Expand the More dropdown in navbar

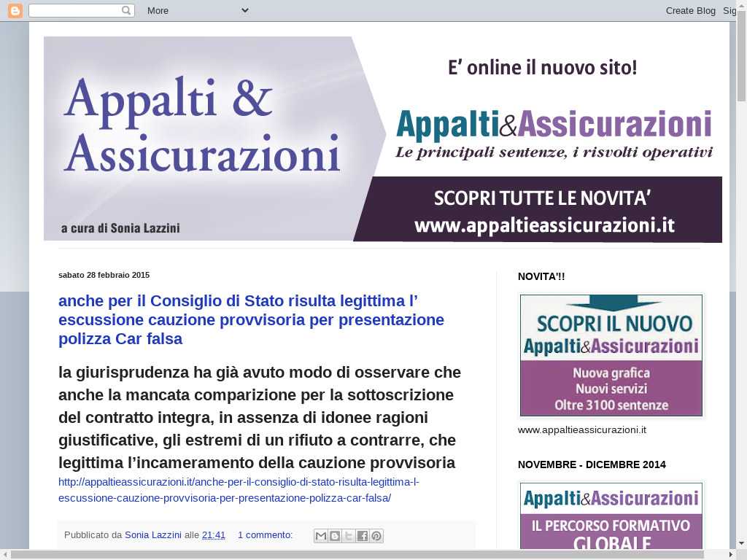click(197, 10)
